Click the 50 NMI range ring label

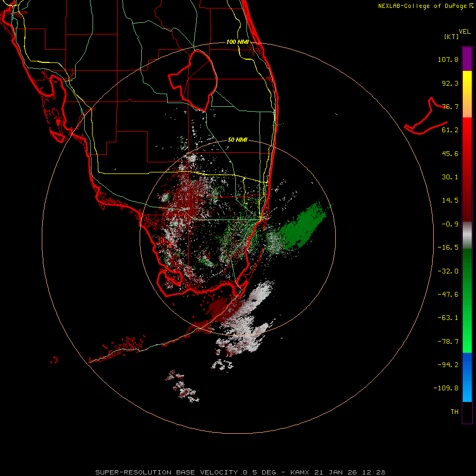(237, 140)
